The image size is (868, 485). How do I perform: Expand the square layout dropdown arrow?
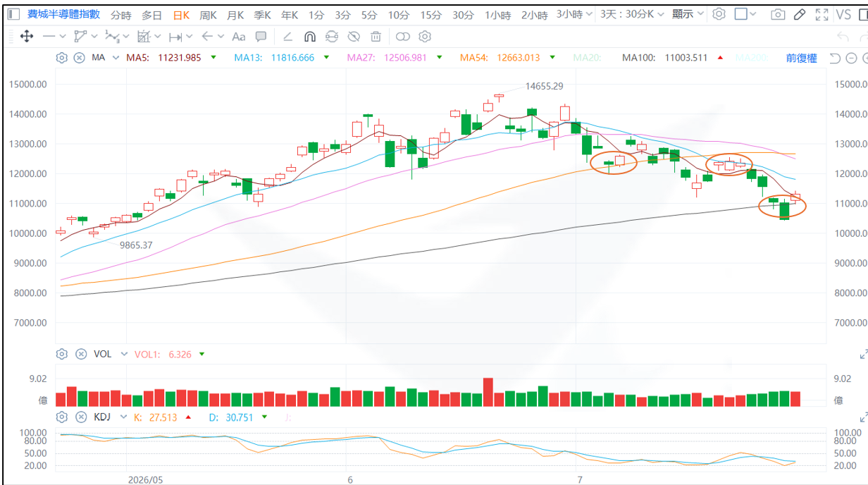tap(753, 14)
